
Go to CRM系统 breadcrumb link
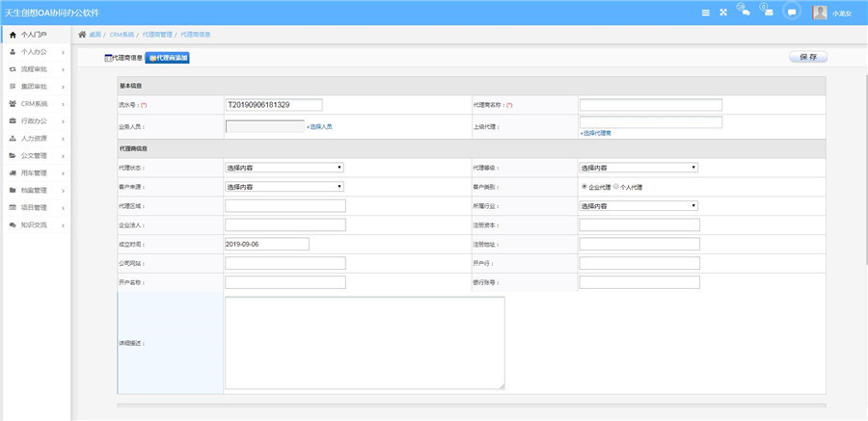122,35
